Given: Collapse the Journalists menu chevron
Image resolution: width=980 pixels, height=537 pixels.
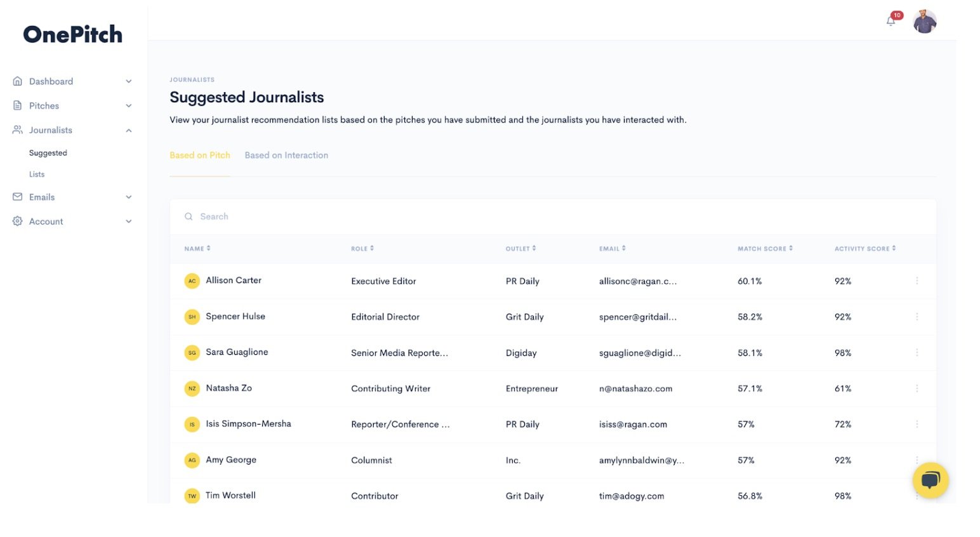Looking at the screenshot, I should 129,130.
